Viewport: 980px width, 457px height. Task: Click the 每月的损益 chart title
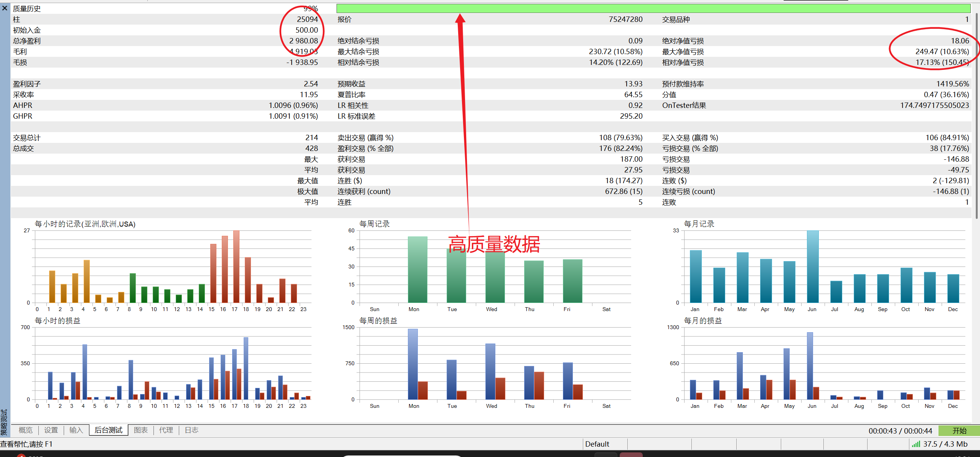[x=703, y=321]
